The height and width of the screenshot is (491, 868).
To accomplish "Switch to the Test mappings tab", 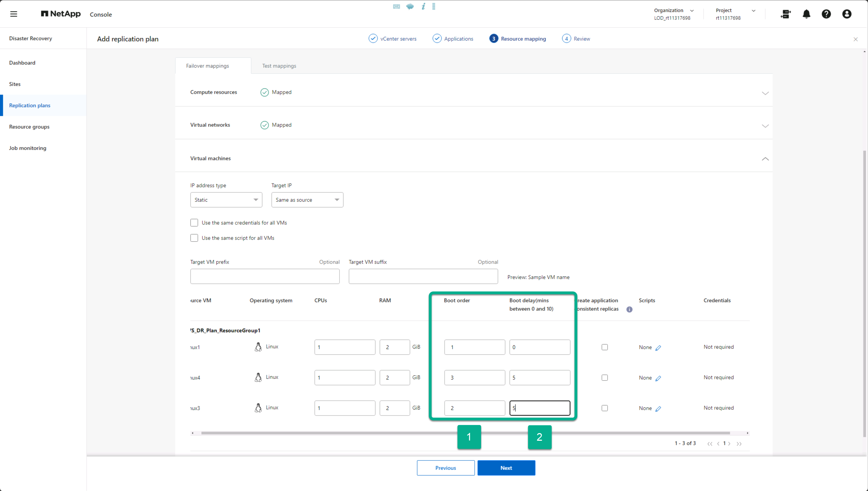I will point(279,66).
